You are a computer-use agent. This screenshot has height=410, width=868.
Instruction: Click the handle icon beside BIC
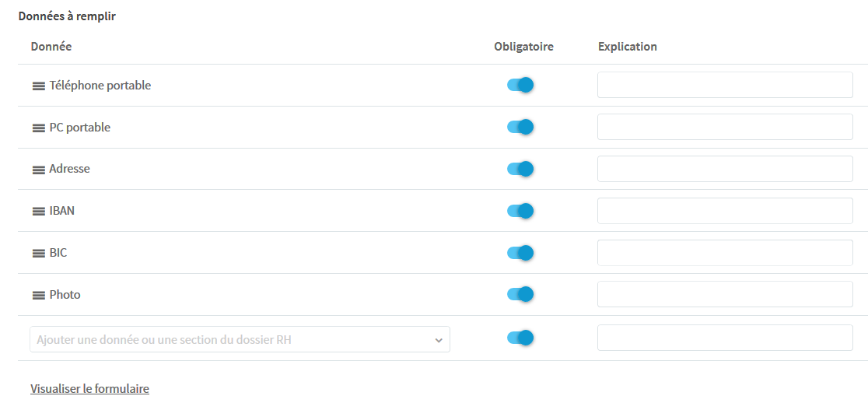38,253
